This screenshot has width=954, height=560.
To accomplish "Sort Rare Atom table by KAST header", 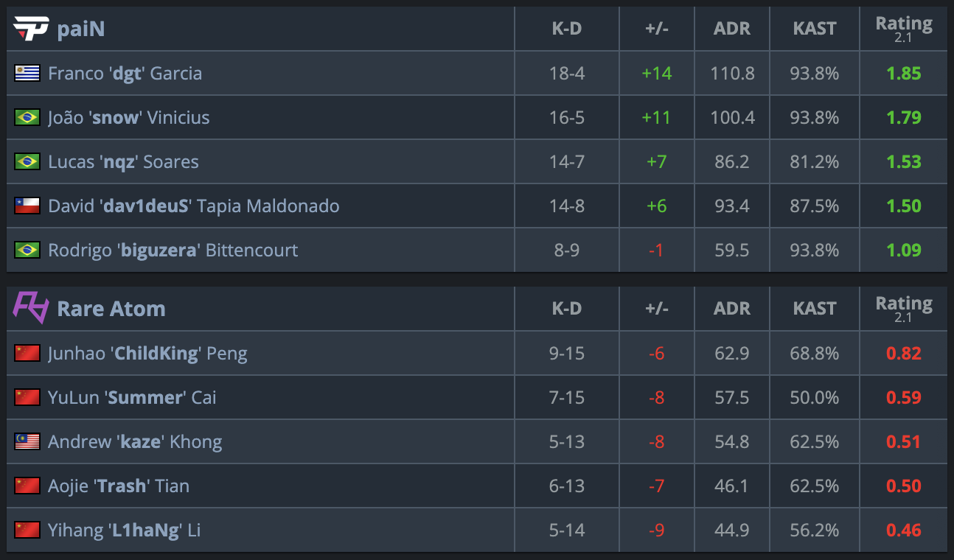I will 814,309.
